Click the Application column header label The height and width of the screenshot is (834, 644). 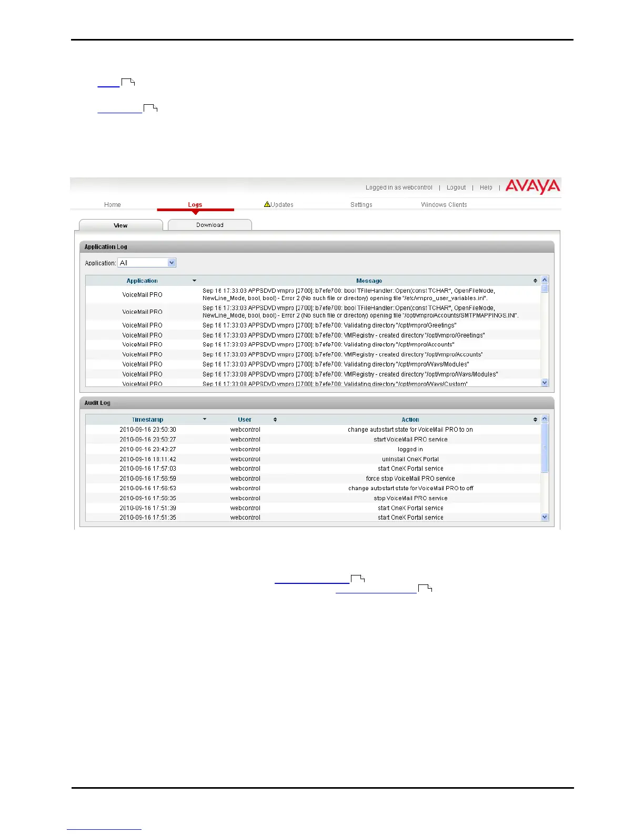point(142,281)
